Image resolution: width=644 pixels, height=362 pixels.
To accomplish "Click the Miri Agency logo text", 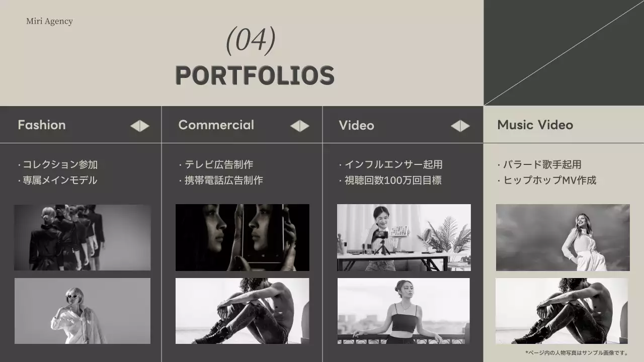I will pyautogui.click(x=49, y=21).
